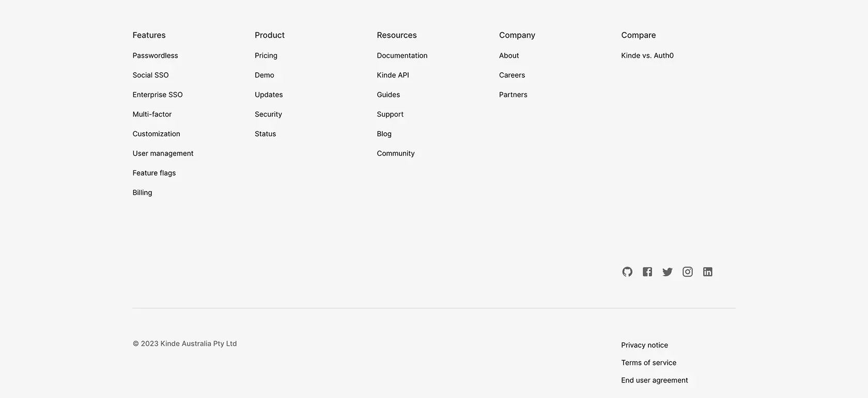Visit the Partners link under Company
The image size is (868, 398).
(x=513, y=94)
